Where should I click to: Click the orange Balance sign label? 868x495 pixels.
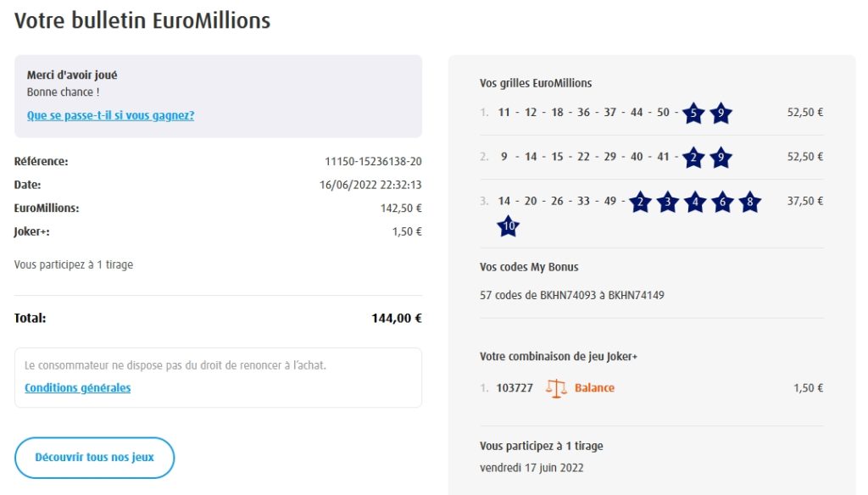pos(594,388)
